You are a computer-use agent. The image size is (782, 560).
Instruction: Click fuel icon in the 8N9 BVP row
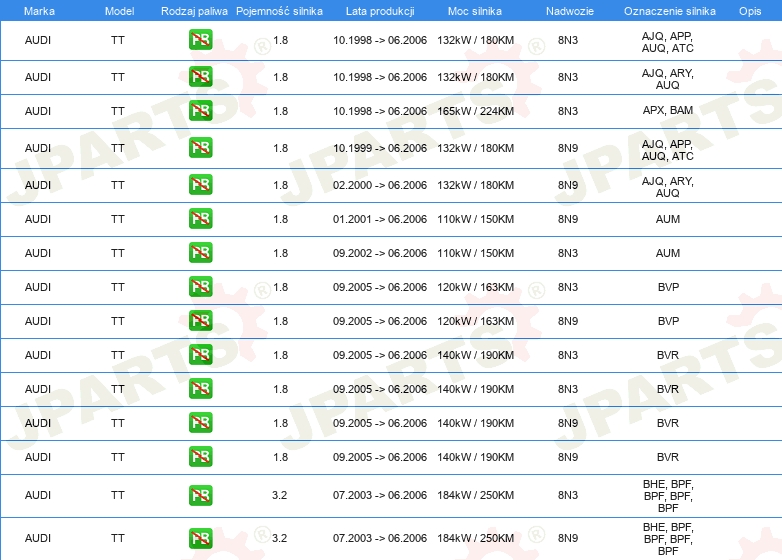click(x=200, y=321)
